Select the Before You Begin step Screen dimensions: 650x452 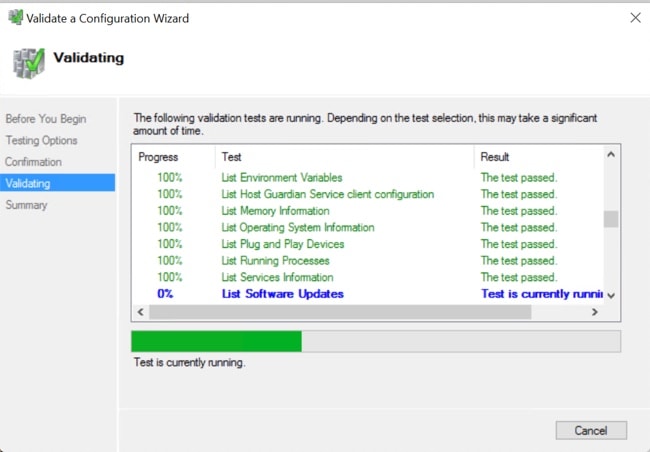pyautogui.click(x=46, y=119)
